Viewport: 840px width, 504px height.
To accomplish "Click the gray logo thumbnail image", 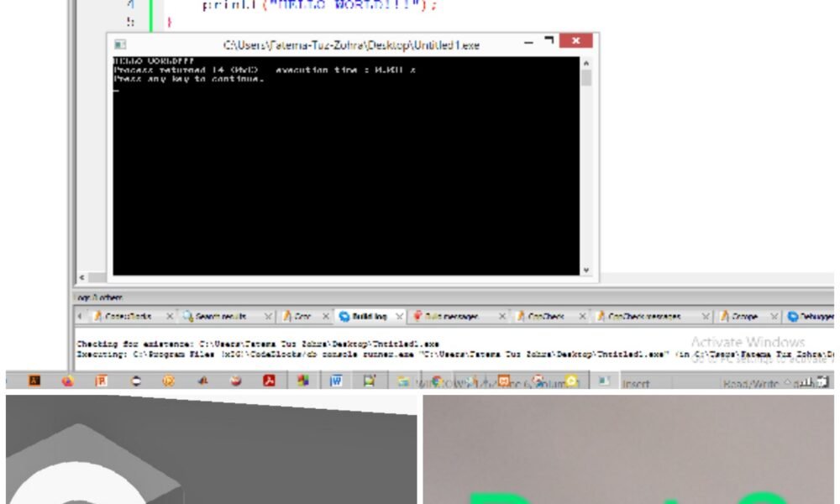I will pyautogui.click(x=211, y=449).
